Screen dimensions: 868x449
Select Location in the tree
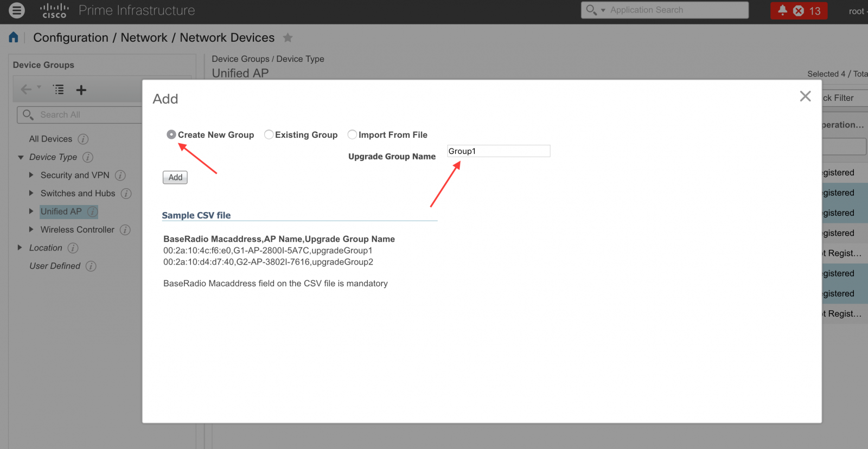click(x=46, y=248)
